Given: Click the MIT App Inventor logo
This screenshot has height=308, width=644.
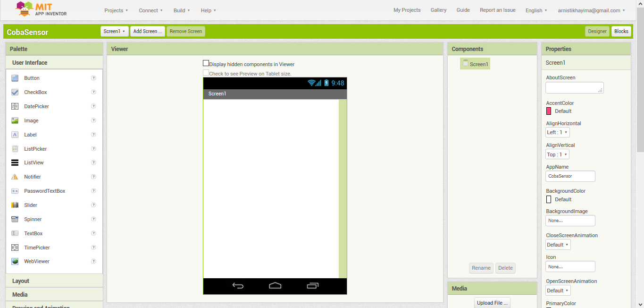Looking at the screenshot, I should tap(41, 9).
